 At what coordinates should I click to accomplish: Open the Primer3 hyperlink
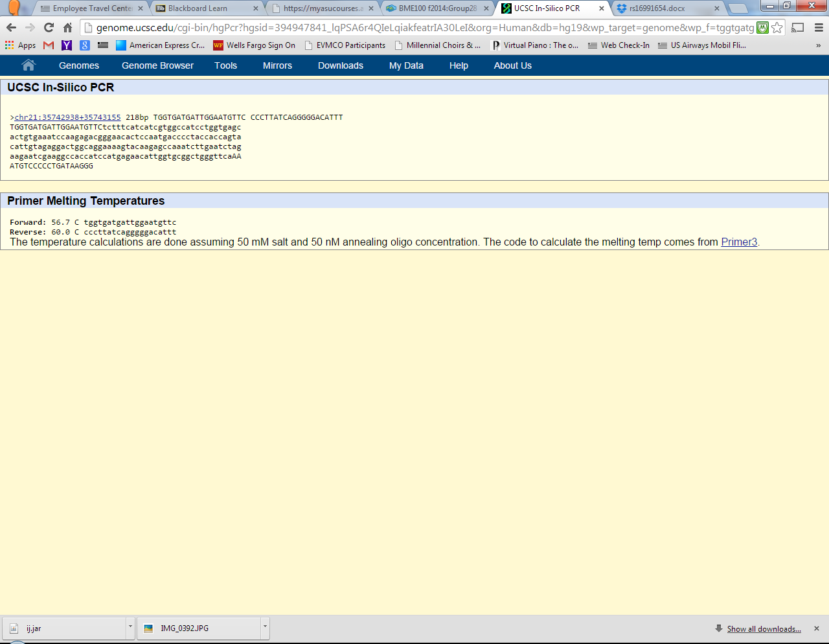click(x=739, y=242)
